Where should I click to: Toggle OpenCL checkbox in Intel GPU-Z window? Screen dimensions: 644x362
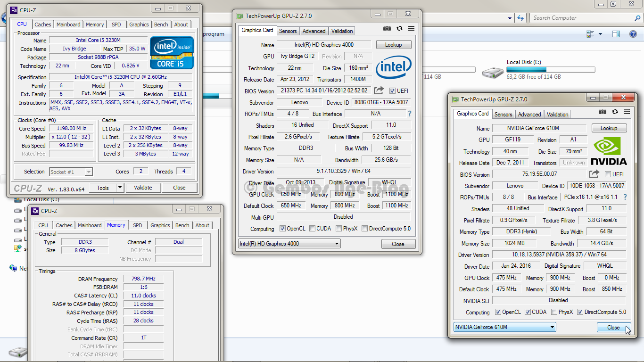point(282,229)
